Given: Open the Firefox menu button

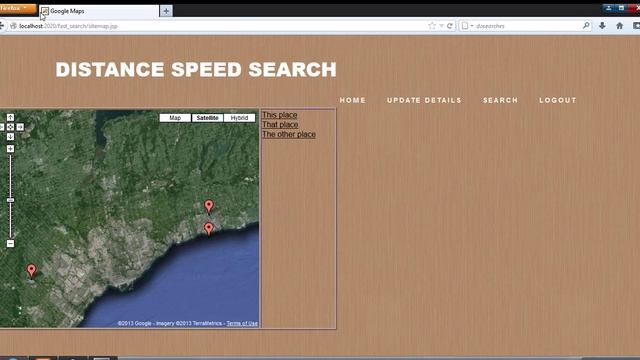Looking at the screenshot, I should (18, 8).
